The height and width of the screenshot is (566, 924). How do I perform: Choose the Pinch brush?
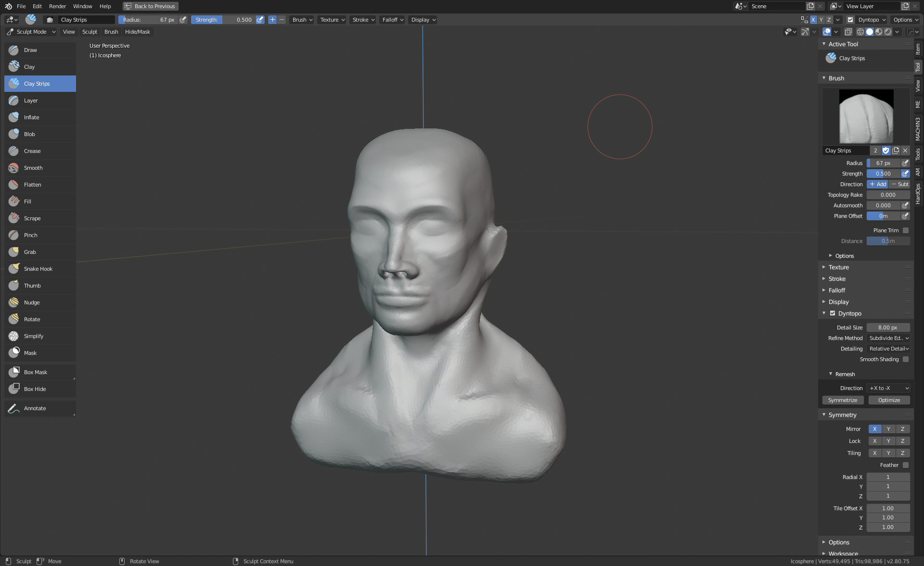[x=30, y=235]
